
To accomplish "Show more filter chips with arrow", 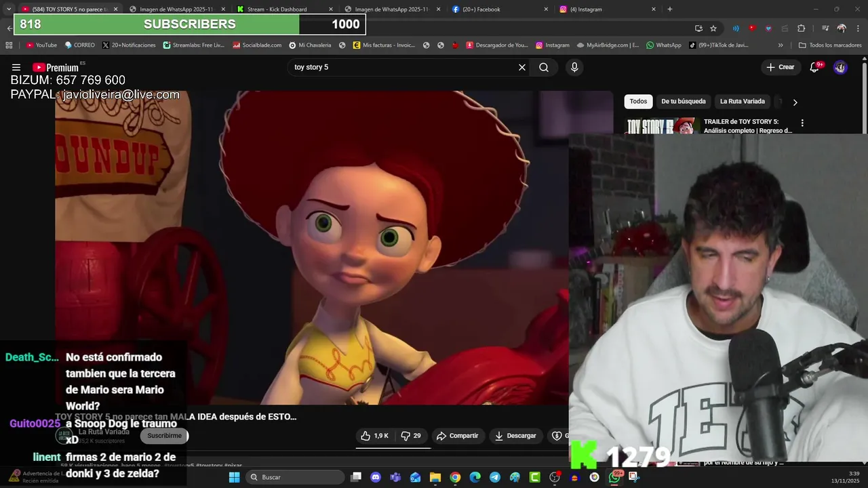I will 795,102.
